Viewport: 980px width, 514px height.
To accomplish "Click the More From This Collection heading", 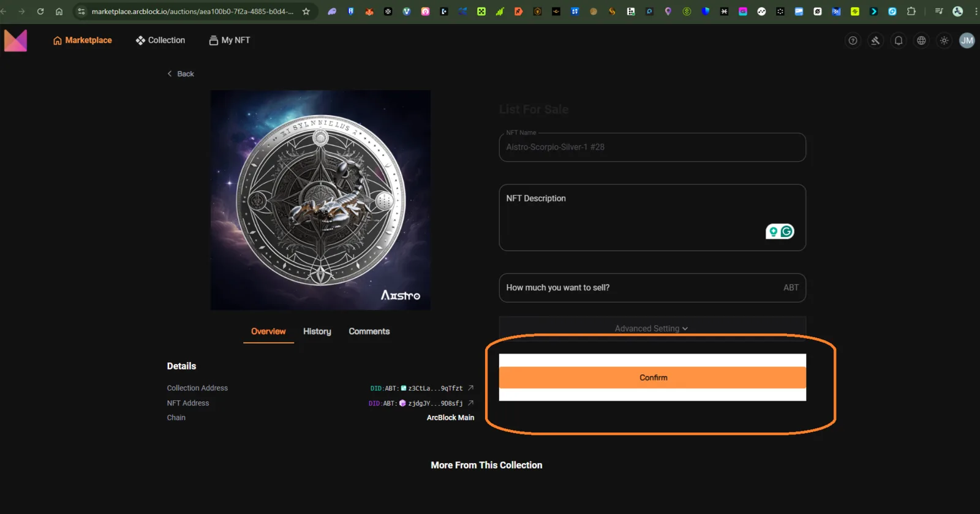I will click(x=486, y=465).
